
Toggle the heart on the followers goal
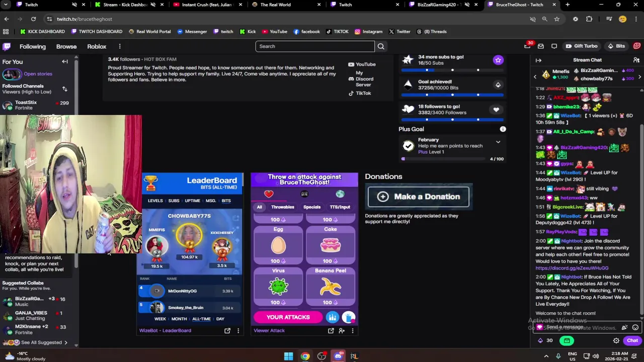tap(496, 110)
